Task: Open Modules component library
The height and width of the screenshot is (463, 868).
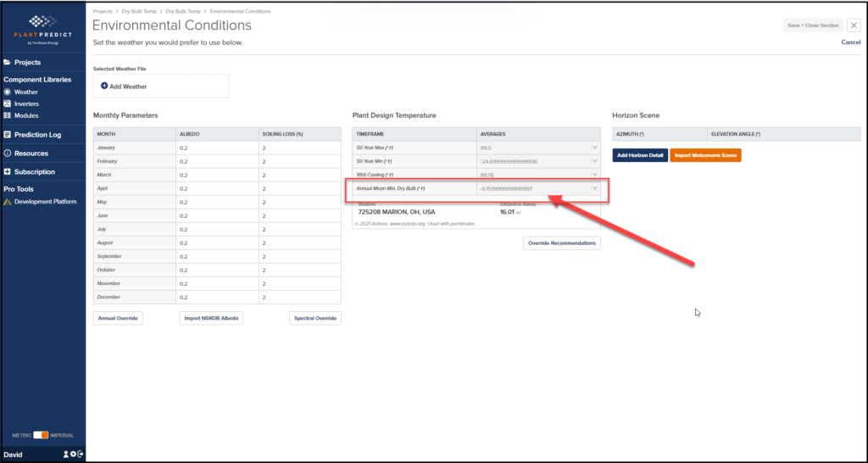Action: pos(26,115)
